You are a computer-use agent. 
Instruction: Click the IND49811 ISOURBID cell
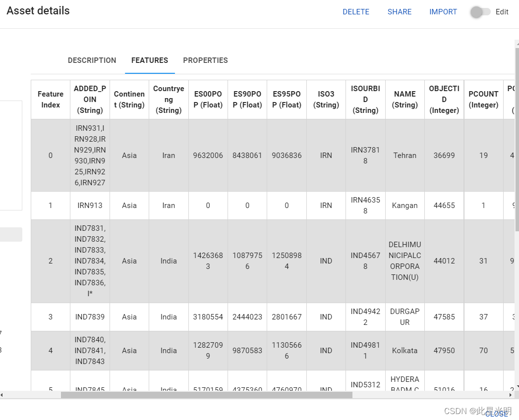(x=365, y=350)
